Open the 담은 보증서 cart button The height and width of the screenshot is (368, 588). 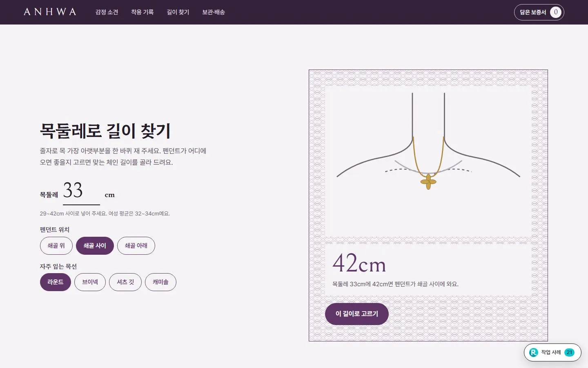point(539,12)
